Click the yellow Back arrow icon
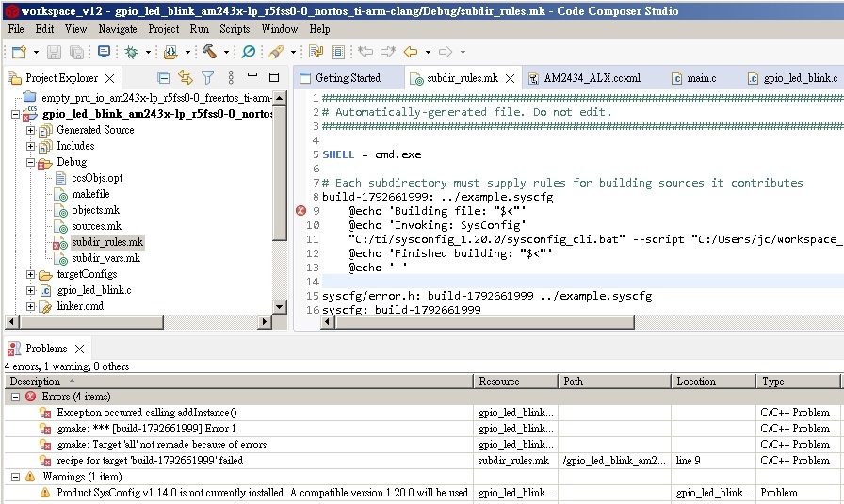The height and width of the screenshot is (504, 844). 411,52
